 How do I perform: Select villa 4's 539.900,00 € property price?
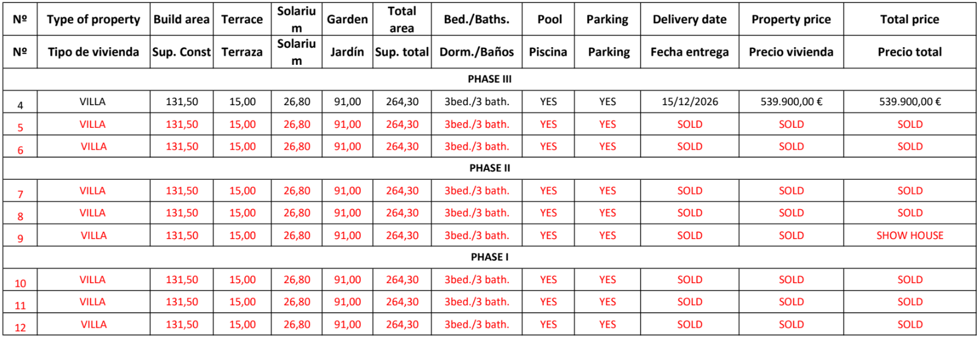click(791, 102)
